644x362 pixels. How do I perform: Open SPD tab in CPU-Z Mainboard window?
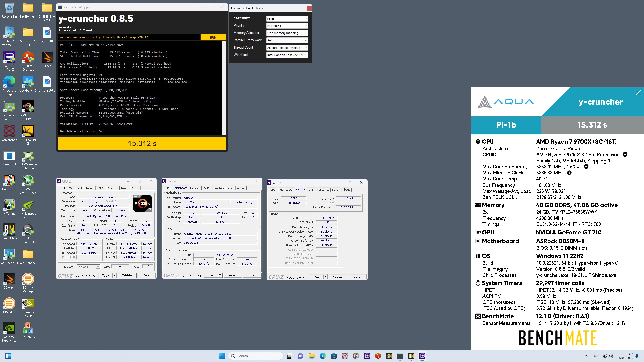(x=207, y=188)
